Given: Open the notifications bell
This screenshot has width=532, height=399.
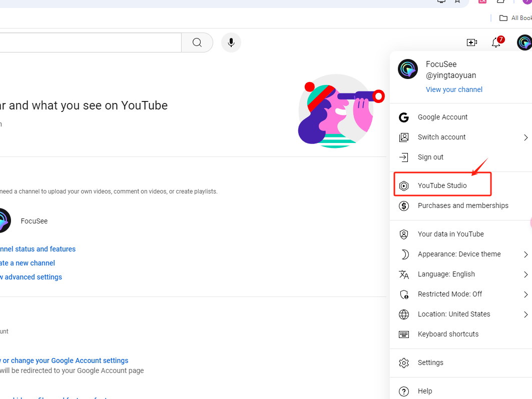Looking at the screenshot, I should (496, 42).
